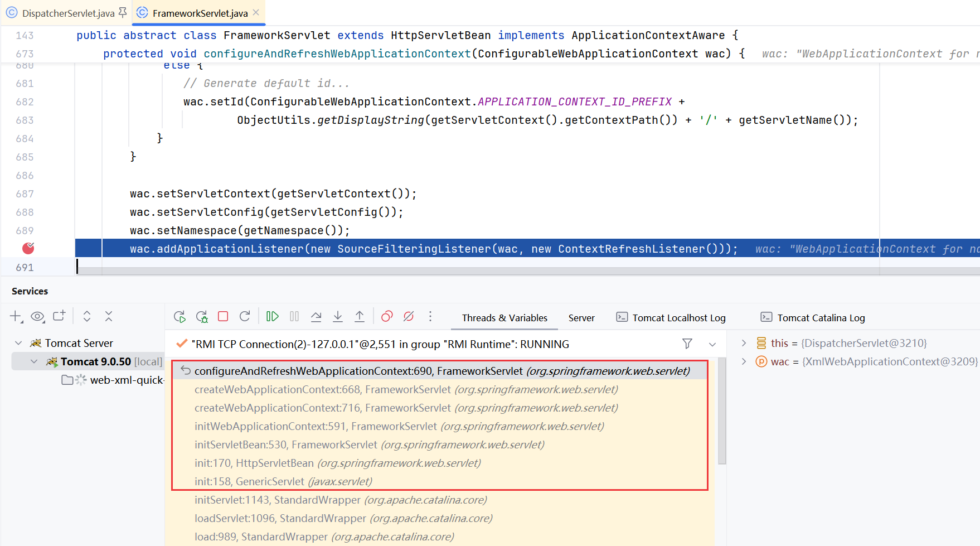This screenshot has width=980, height=546.
Task: Click the wac.setServletConfig code line
Action: coord(266,212)
